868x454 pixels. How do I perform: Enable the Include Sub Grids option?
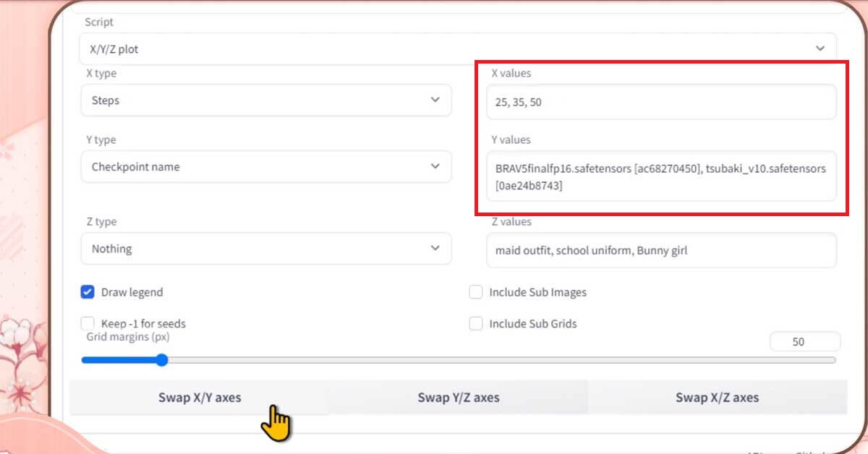coord(475,323)
